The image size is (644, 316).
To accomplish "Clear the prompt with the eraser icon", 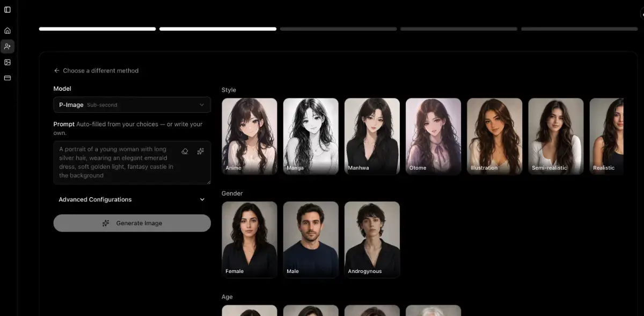I will [x=185, y=152].
